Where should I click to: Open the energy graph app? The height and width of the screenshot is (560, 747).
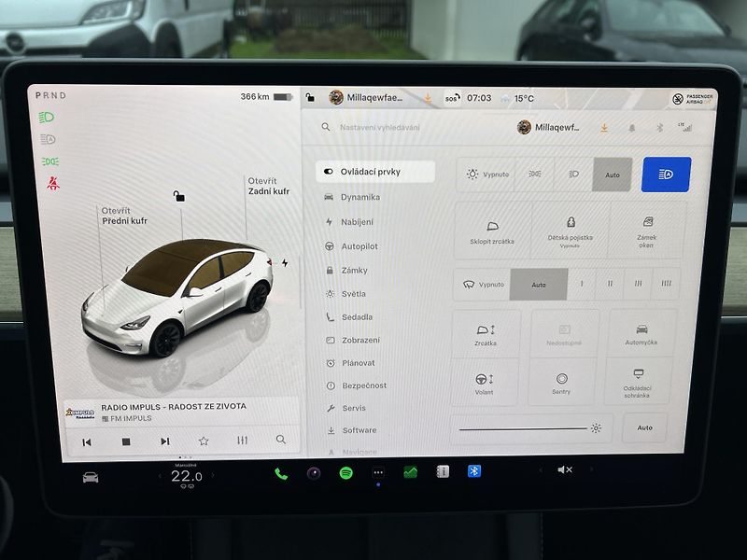(x=410, y=472)
